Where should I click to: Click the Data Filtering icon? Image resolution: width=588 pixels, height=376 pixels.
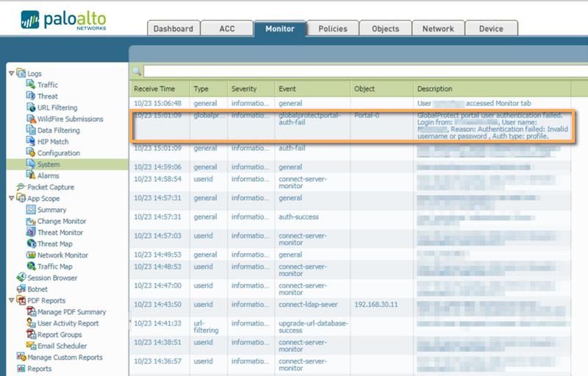click(31, 130)
